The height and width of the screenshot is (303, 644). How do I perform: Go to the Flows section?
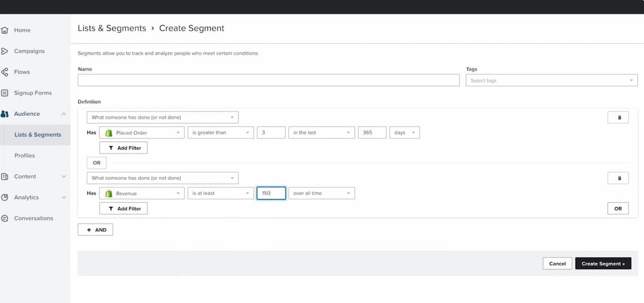[x=22, y=72]
